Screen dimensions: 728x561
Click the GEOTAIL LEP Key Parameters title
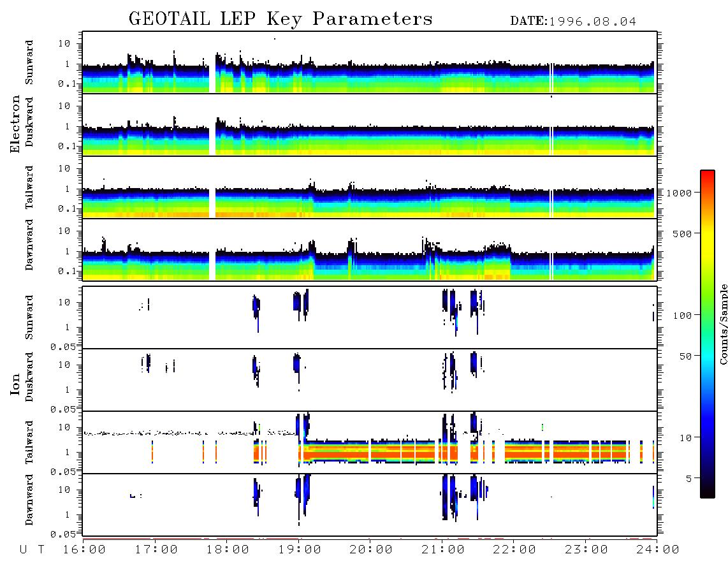pyautogui.click(x=280, y=19)
